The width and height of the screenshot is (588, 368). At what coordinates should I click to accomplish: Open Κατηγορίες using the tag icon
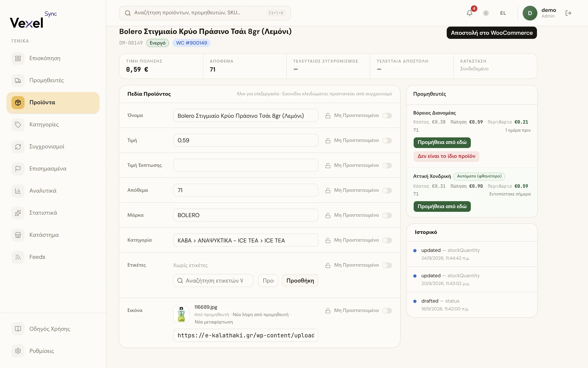coord(18,125)
